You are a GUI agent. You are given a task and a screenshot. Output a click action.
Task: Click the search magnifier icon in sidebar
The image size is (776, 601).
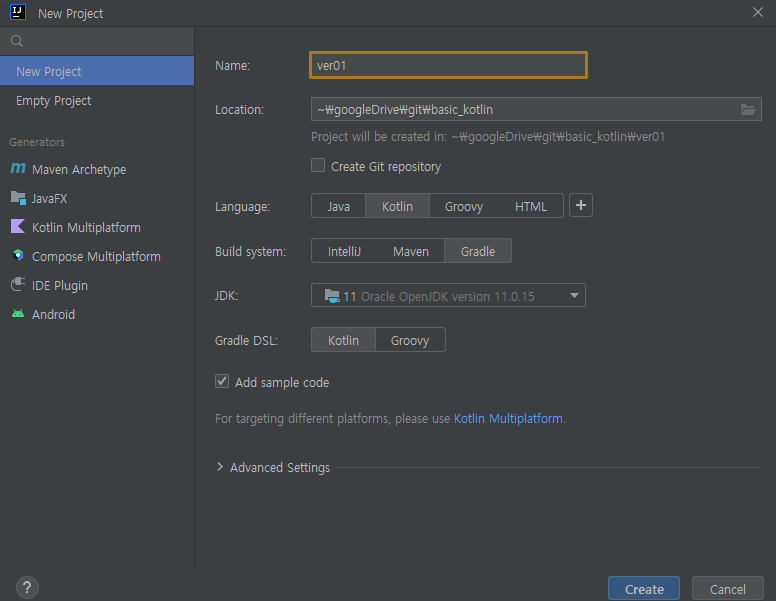point(17,41)
